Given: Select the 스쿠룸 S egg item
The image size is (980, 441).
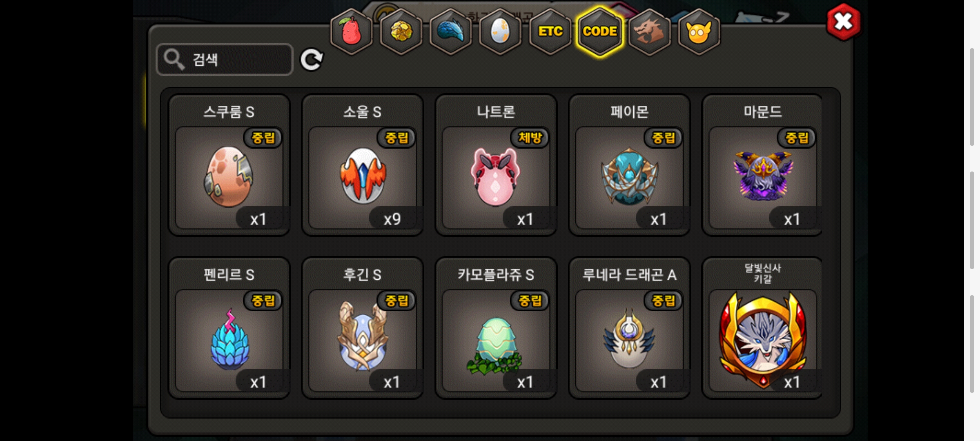Looking at the screenshot, I should [229, 165].
